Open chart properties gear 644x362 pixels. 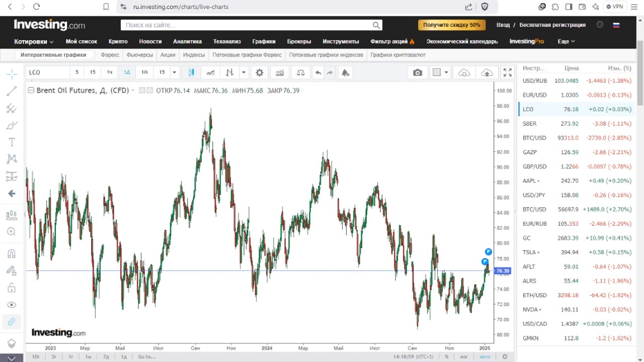tap(260, 72)
